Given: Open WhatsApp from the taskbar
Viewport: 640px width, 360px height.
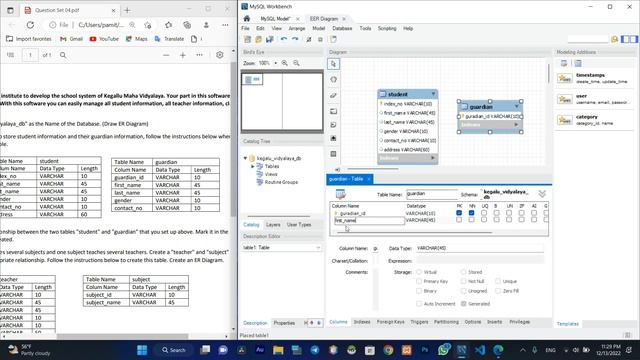Looking at the screenshot, I should coord(444,350).
